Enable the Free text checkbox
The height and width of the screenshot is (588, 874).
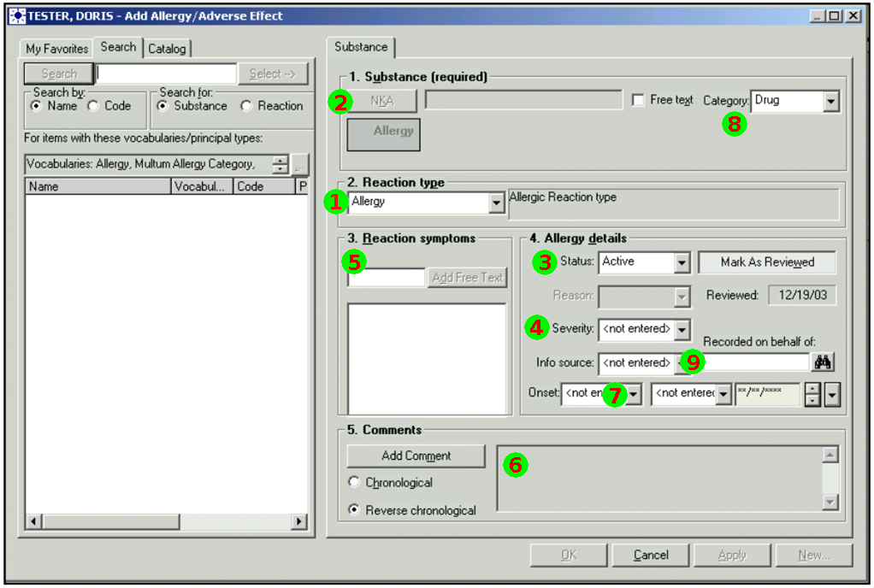(638, 101)
